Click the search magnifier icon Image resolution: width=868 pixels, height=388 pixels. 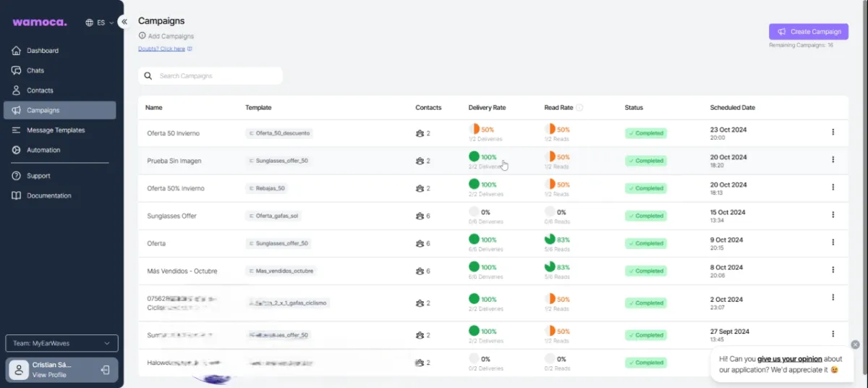[148, 76]
